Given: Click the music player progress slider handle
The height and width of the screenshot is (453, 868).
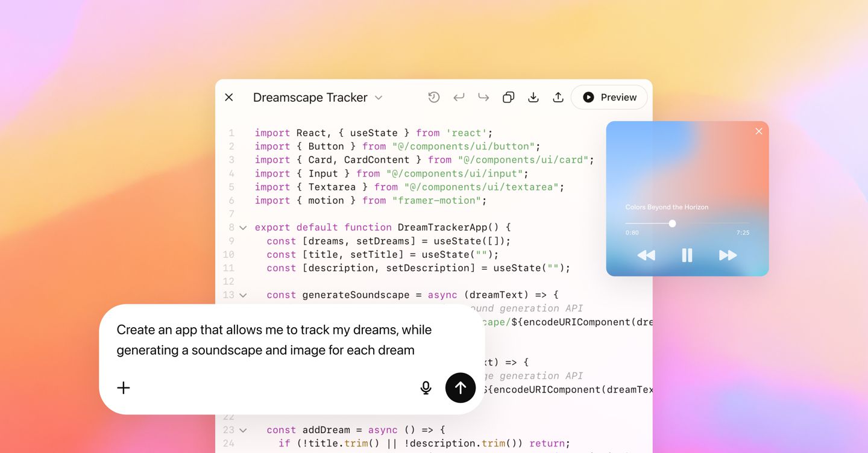Looking at the screenshot, I should (x=672, y=223).
